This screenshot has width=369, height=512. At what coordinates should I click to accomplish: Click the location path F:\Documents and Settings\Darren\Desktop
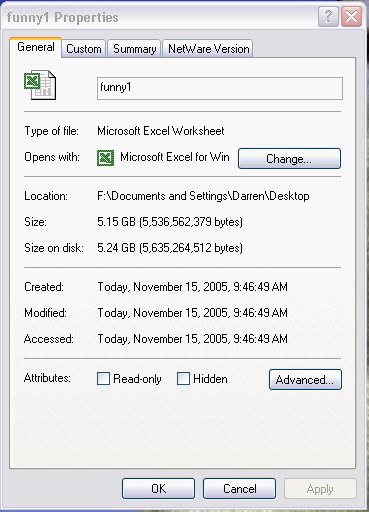(203, 196)
